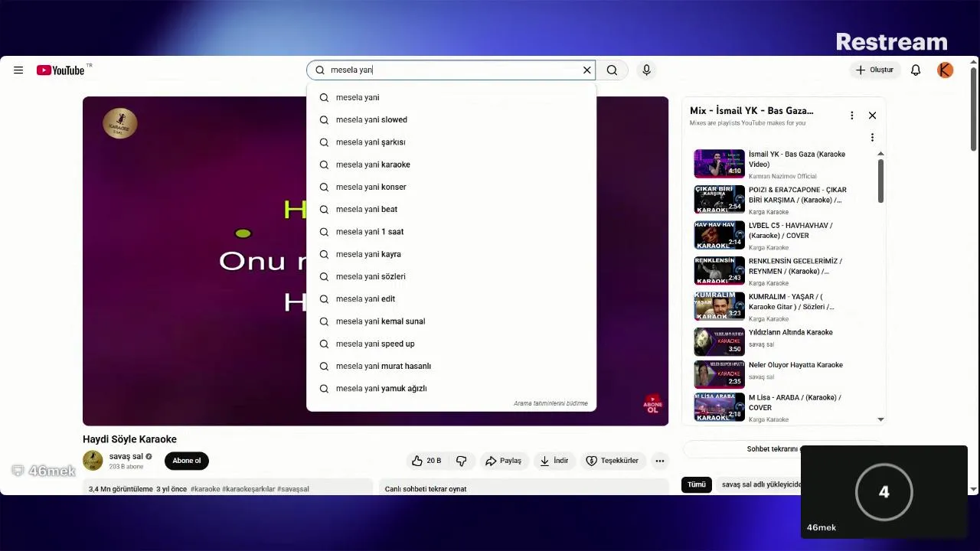Open Neler Oluyor Hayatta Karaoke video
The height and width of the screenshot is (551, 980).
click(x=795, y=365)
